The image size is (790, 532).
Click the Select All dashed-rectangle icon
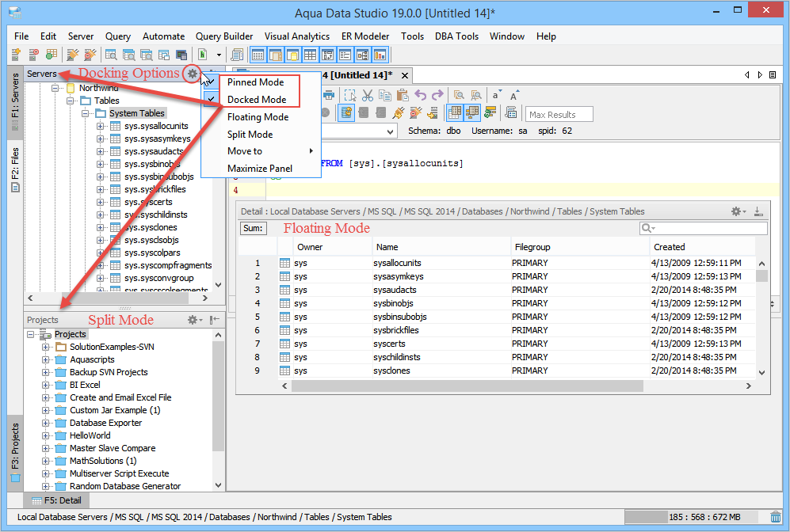349,95
